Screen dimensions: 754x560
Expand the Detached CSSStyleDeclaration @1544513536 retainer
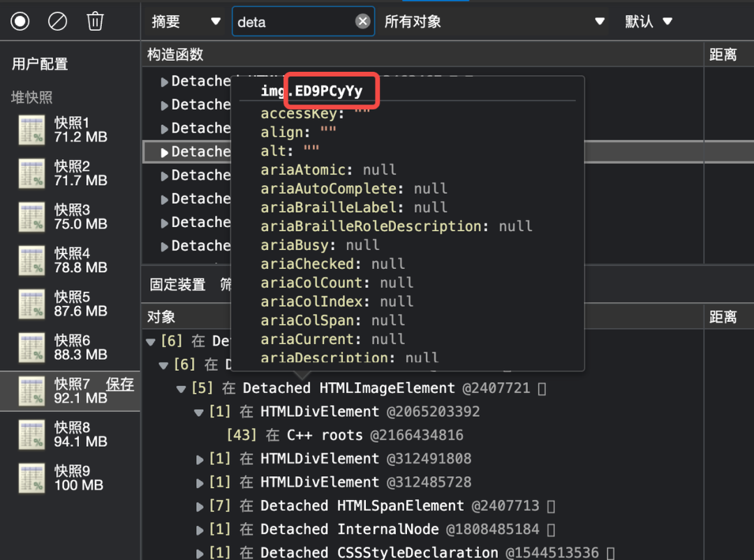coord(200,554)
